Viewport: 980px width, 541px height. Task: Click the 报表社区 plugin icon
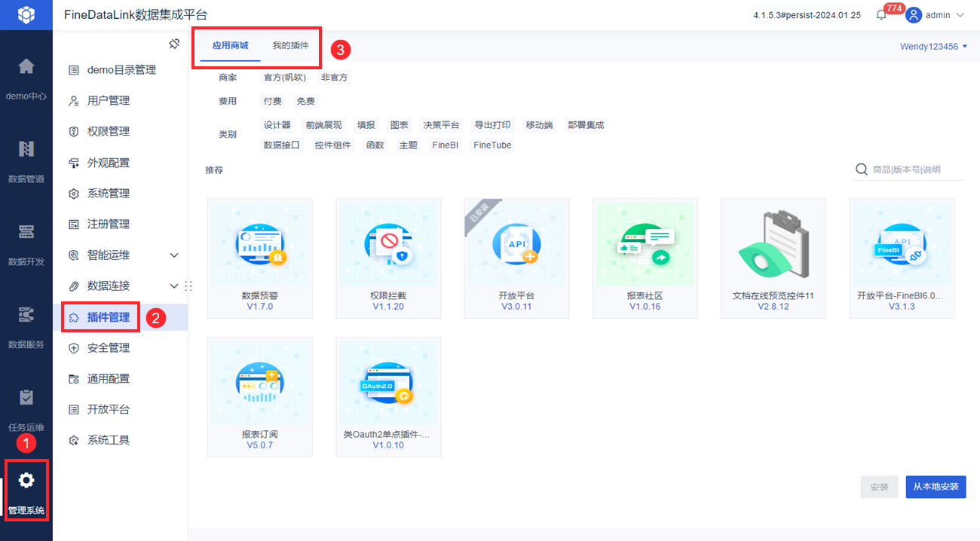coord(645,243)
